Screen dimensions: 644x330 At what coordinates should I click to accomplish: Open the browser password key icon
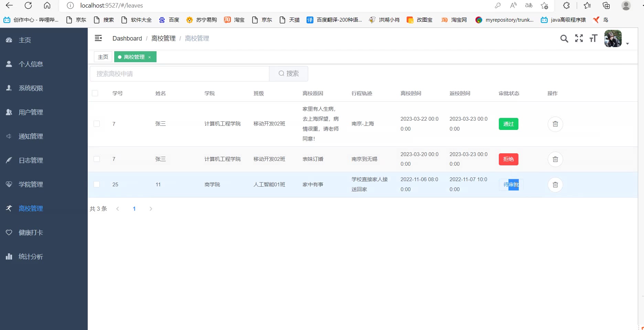click(497, 5)
